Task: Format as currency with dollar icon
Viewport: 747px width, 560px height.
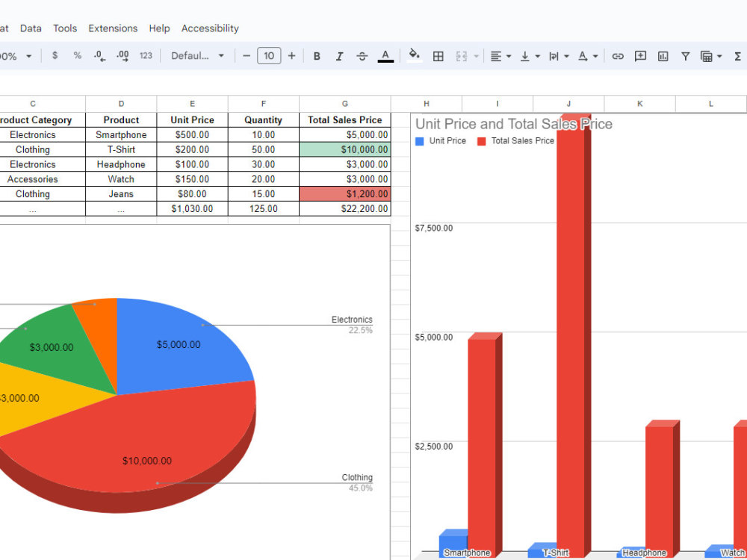Action: click(x=55, y=56)
